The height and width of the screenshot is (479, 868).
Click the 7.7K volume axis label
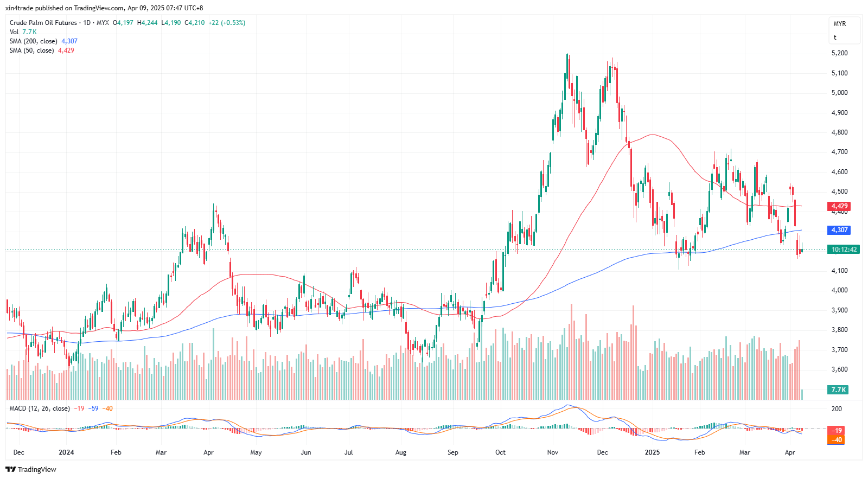(x=838, y=390)
